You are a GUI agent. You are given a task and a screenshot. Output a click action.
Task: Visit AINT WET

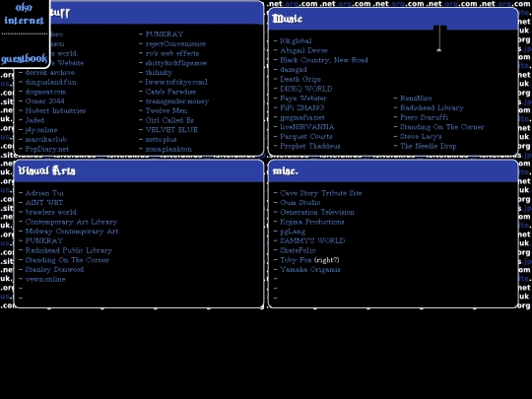(44, 203)
